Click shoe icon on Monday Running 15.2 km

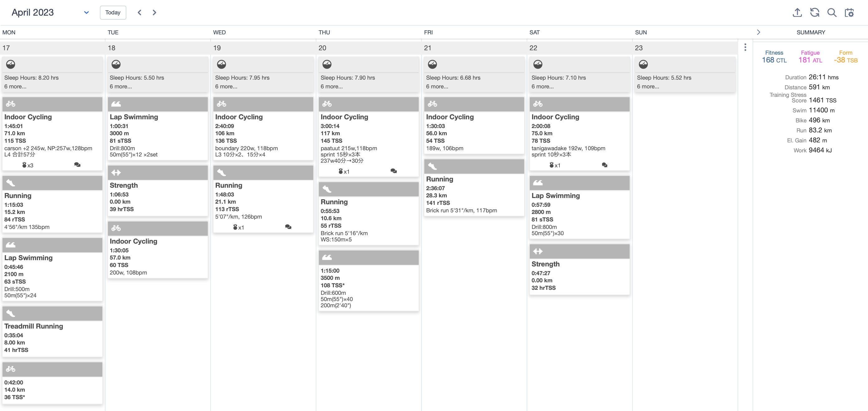[x=11, y=183]
